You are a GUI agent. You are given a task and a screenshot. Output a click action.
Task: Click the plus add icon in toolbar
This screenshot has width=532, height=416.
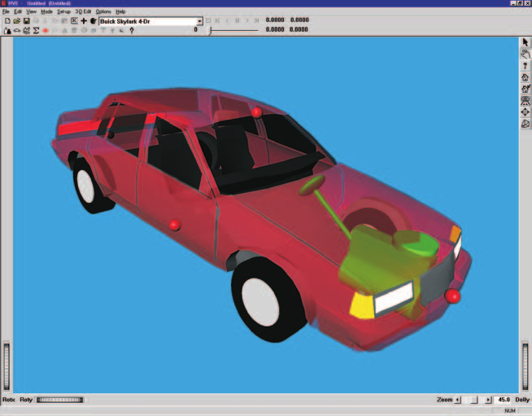[x=84, y=21]
